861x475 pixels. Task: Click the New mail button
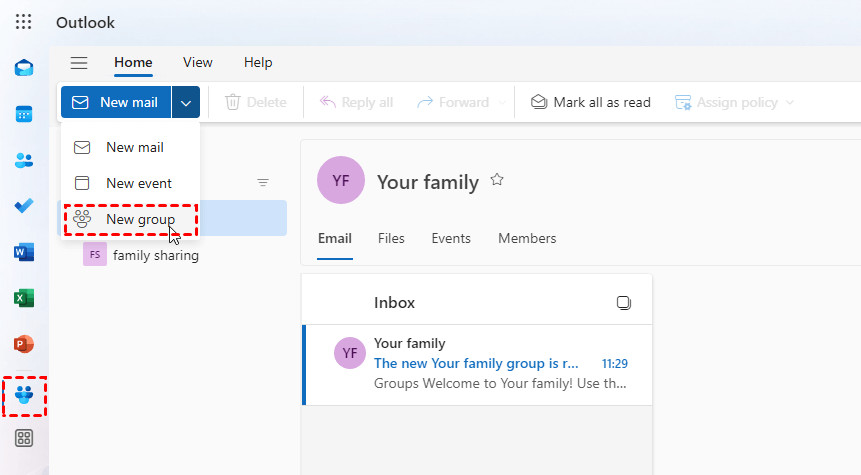116,102
